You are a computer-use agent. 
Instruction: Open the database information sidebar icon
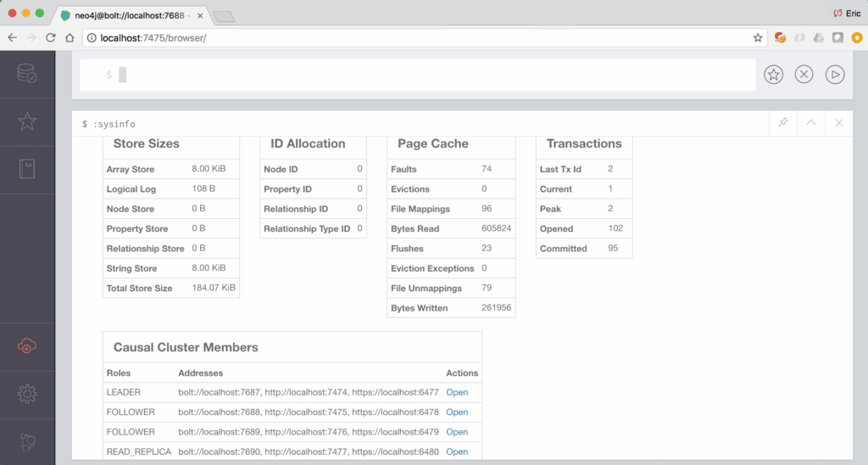26,74
